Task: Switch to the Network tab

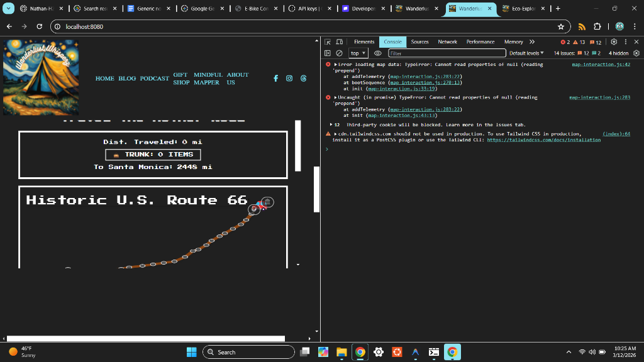Action: click(x=447, y=42)
